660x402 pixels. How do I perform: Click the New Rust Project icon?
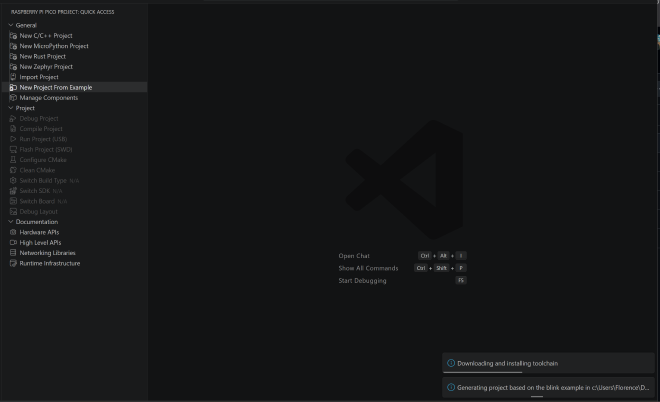(13, 56)
